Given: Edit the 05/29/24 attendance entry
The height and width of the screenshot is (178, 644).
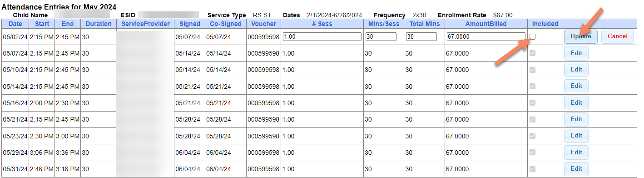Looking at the screenshot, I should tap(576, 152).
